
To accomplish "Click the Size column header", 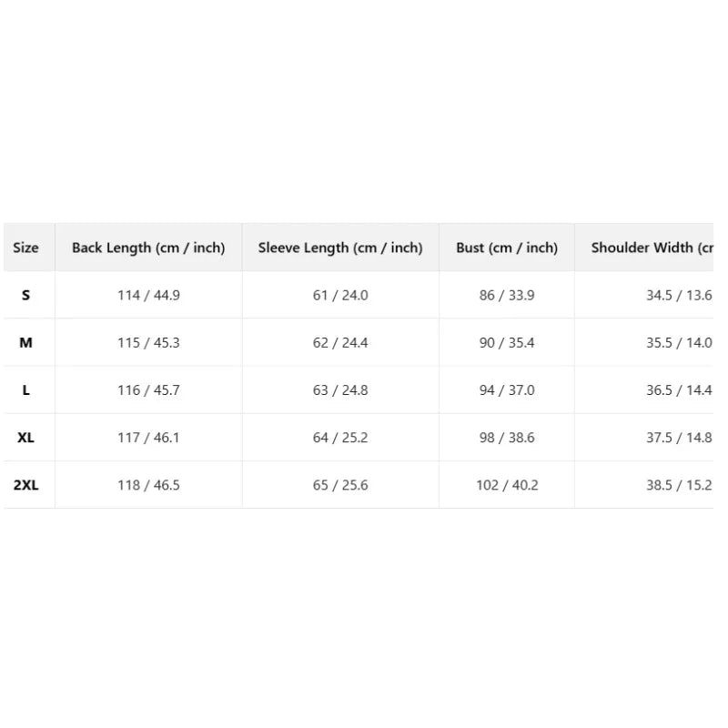I will click(25, 248).
